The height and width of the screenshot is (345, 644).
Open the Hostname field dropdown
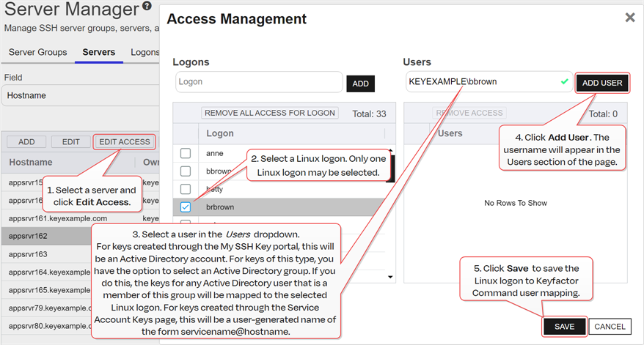click(x=79, y=95)
